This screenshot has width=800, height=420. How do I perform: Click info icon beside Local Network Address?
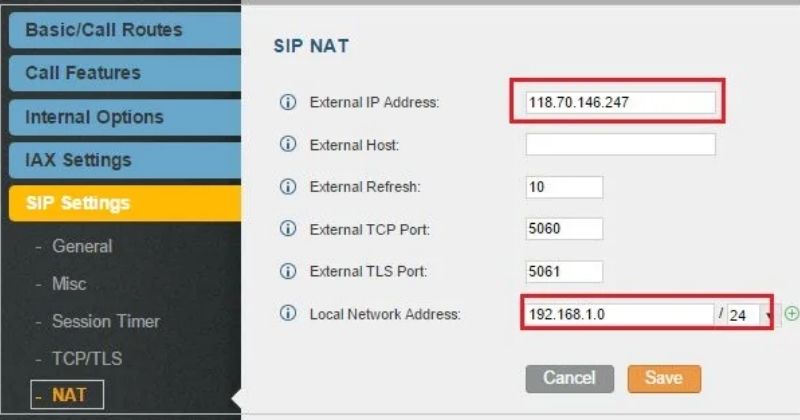(x=288, y=313)
